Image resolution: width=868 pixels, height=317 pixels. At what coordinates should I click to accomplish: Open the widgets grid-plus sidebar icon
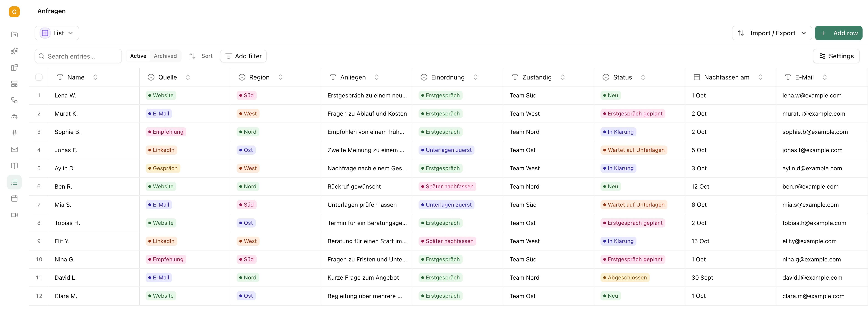click(x=14, y=67)
